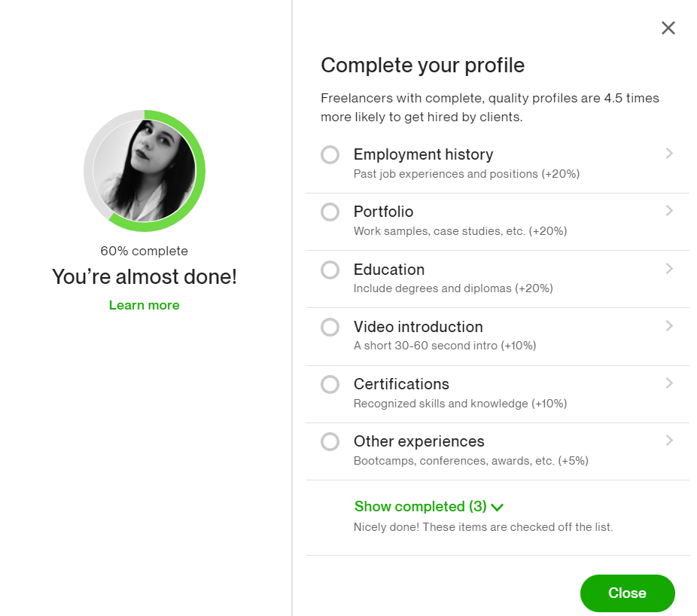This screenshot has width=697, height=616.
Task: Open the Employment history section
Action: coord(423,154)
